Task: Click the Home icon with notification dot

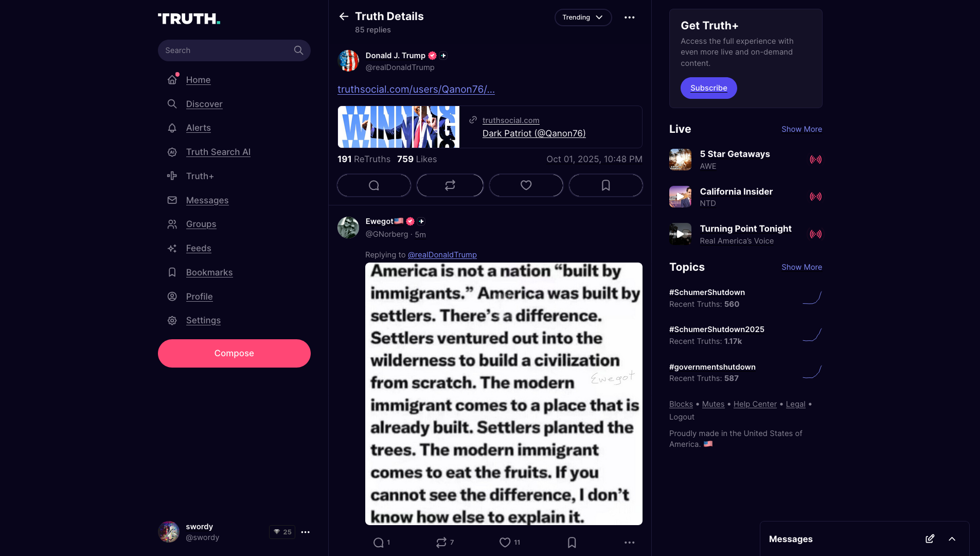Action: (x=172, y=79)
